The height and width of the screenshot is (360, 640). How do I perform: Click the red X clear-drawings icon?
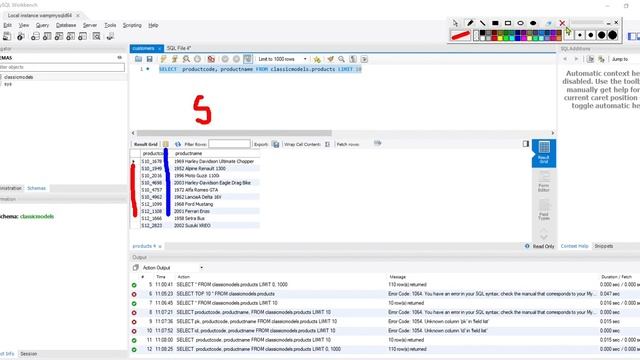(x=562, y=23)
